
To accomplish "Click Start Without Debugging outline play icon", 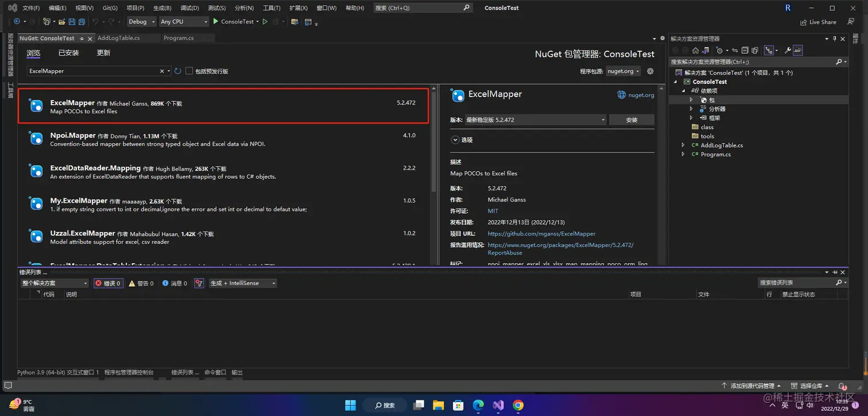I will (x=265, y=21).
